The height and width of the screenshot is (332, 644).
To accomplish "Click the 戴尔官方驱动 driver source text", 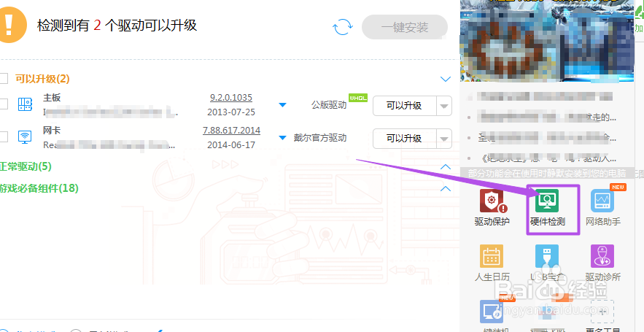I will pyautogui.click(x=320, y=138).
